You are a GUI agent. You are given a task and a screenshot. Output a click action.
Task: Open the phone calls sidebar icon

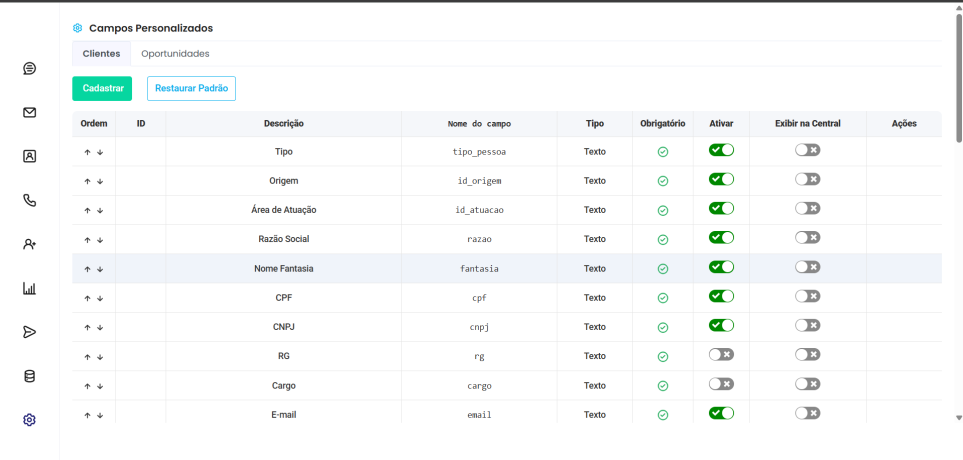(30, 200)
